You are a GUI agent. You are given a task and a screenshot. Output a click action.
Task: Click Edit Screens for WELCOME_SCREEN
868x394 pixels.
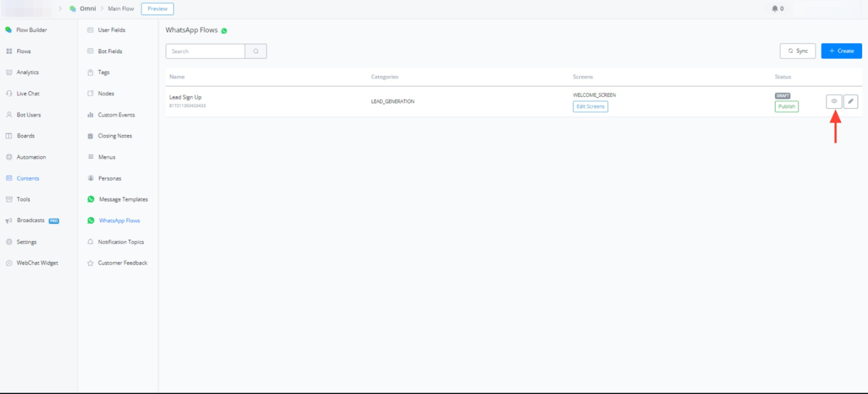click(590, 107)
